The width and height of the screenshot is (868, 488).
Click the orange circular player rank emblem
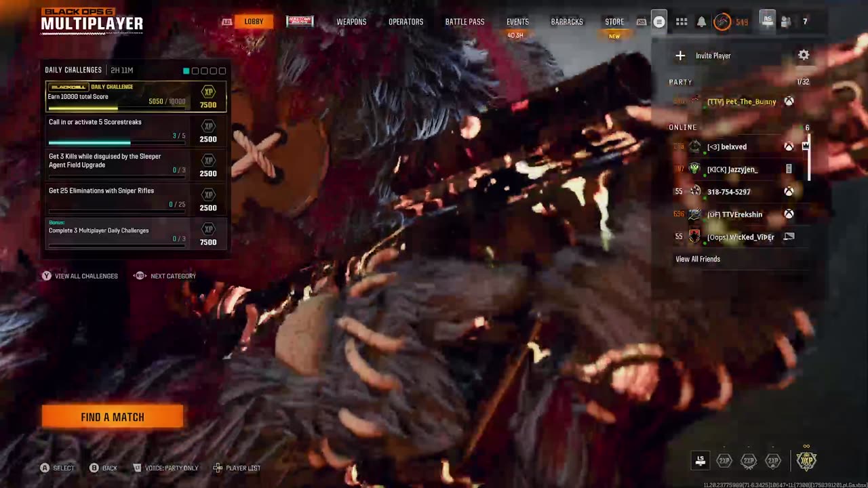pos(723,22)
